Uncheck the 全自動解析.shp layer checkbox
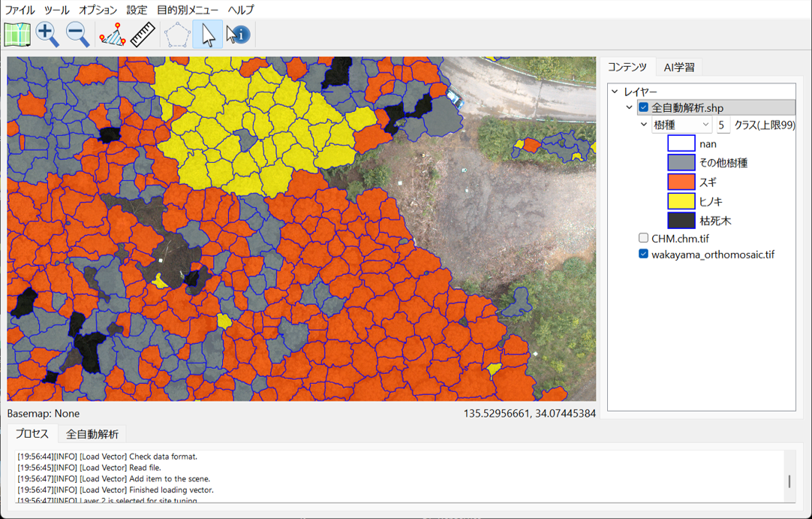 click(643, 107)
